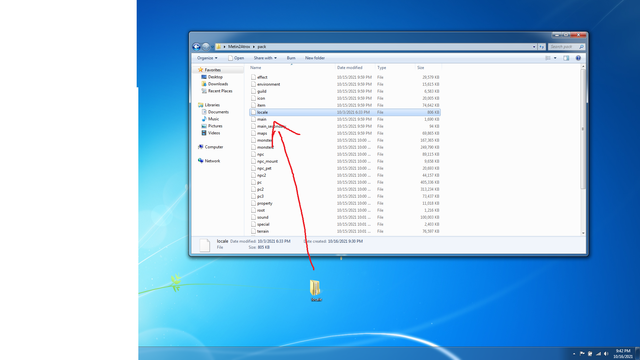This screenshot has height=360, width=640.
Task: Click the network signal tray icon
Action: pos(598,353)
